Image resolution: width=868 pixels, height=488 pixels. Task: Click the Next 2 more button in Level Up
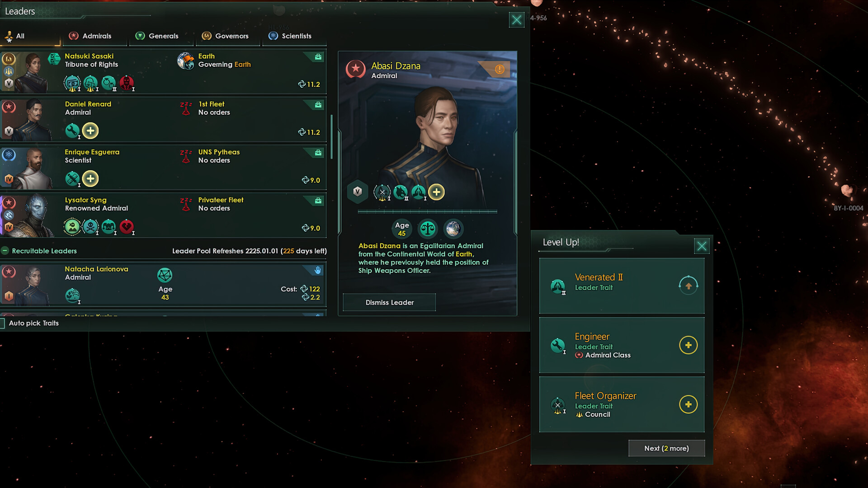click(x=666, y=447)
